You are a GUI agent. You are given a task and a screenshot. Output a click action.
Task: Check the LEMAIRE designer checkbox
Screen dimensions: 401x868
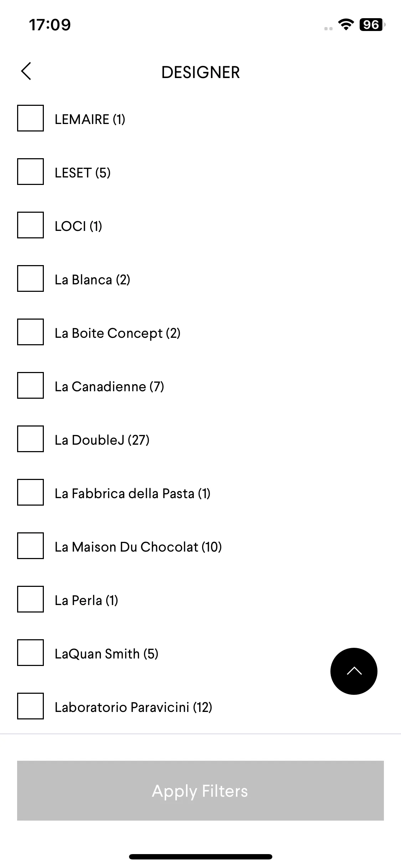click(30, 118)
